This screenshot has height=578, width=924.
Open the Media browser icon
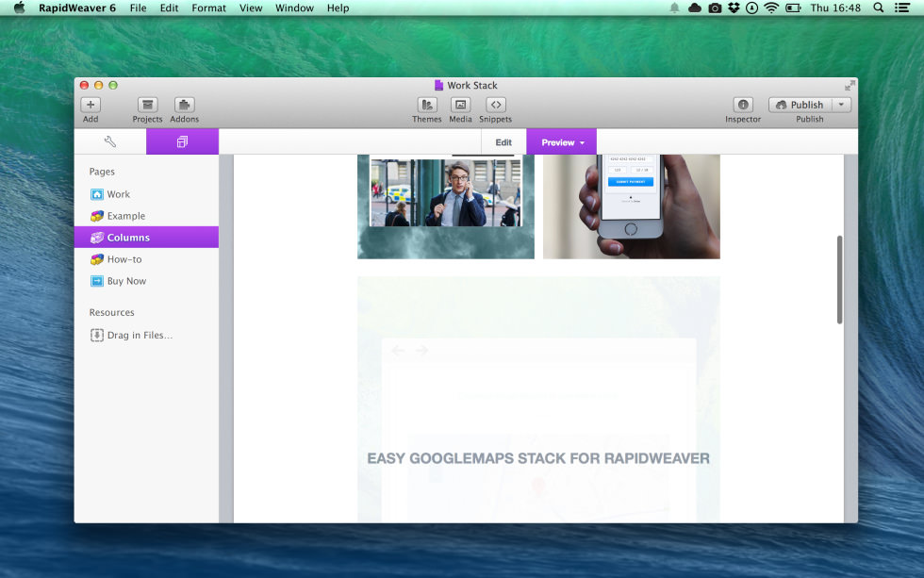[460, 105]
